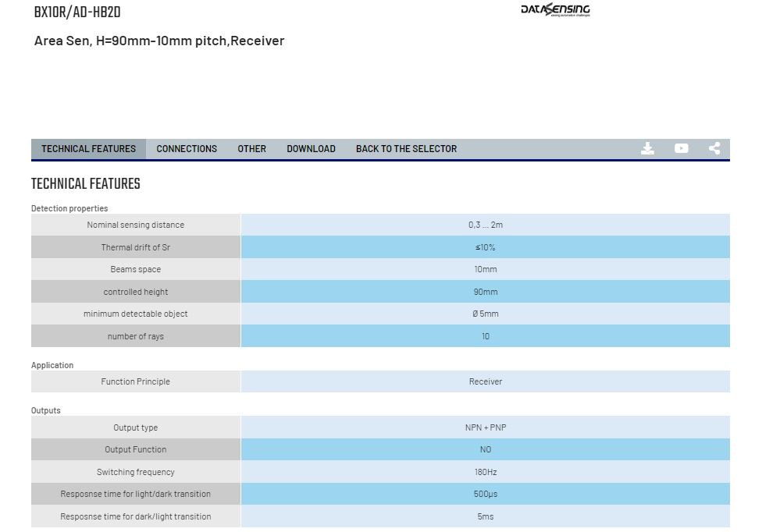Open the Connections tab
The height and width of the screenshot is (532, 780).
(x=187, y=149)
